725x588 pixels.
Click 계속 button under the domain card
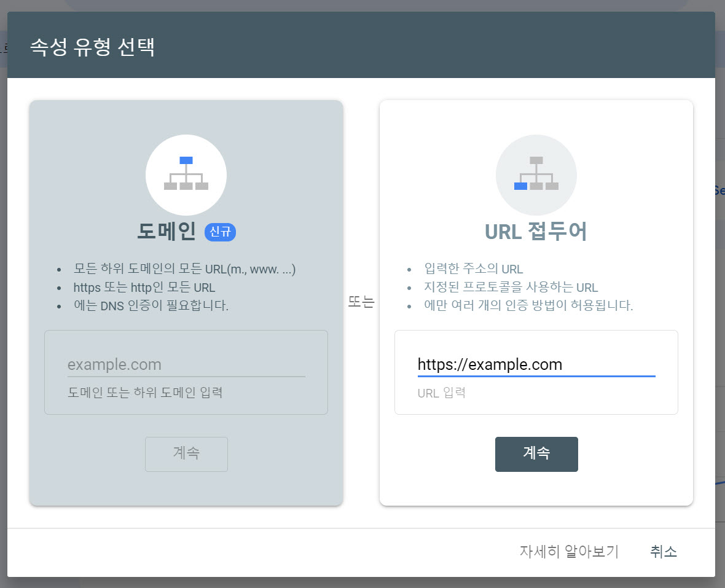(x=186, y=454)
